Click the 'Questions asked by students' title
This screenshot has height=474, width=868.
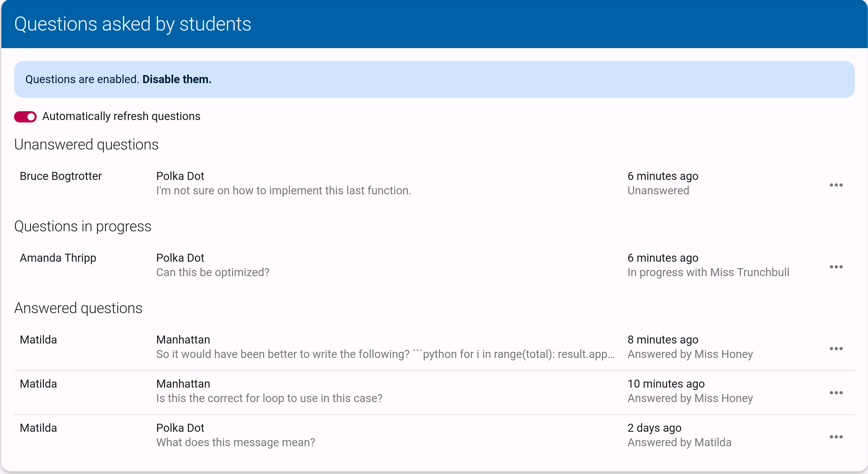point(133,24)
